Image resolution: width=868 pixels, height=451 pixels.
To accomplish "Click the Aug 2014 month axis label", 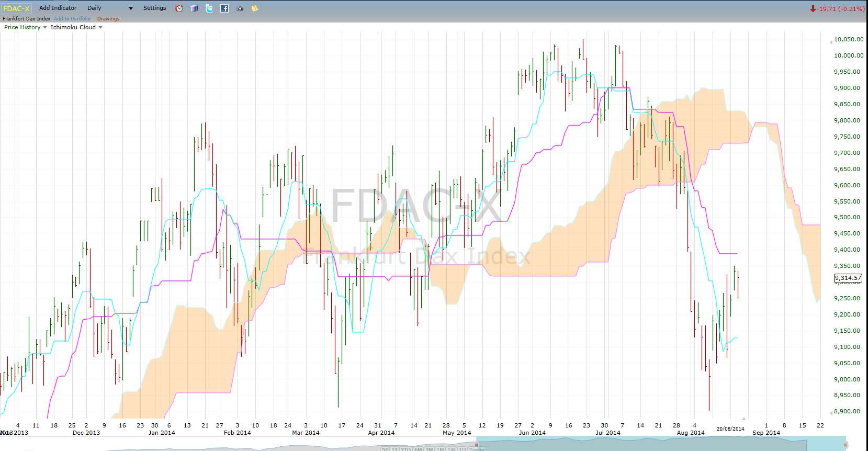I will coord(691,433).
